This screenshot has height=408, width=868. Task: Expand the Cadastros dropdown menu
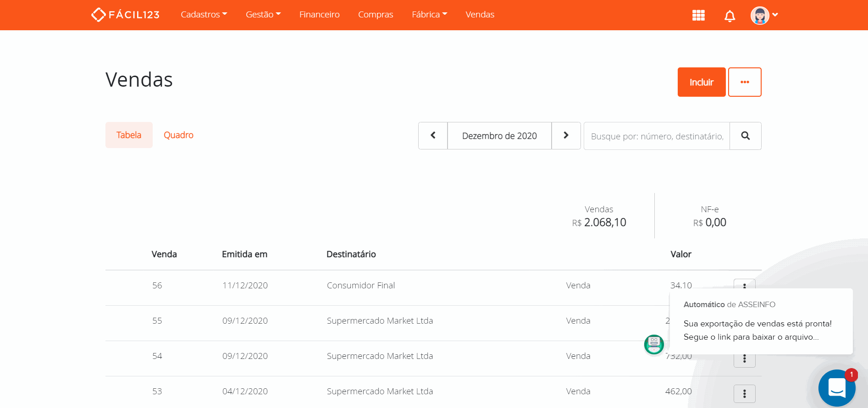click(204, 15)
